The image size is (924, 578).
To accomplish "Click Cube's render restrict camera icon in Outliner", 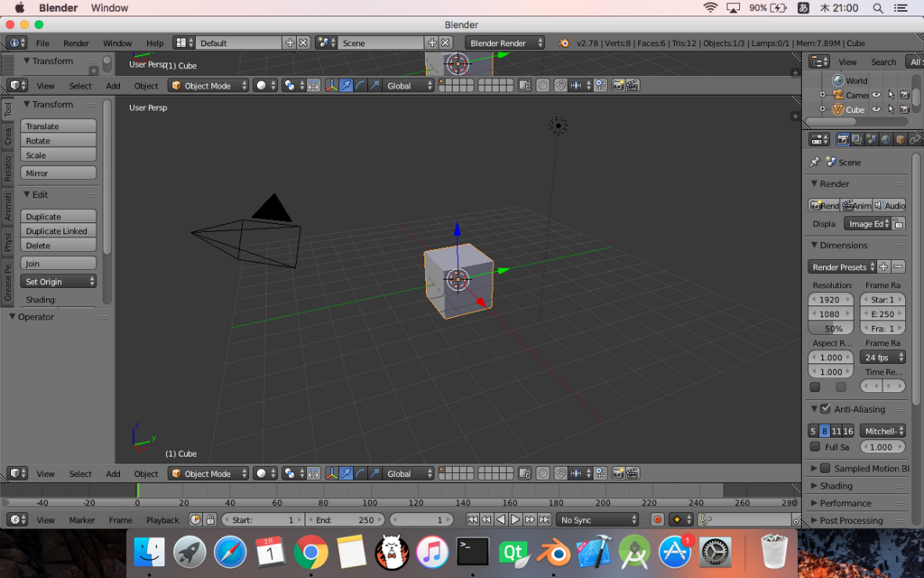I will tap(904, 109).
